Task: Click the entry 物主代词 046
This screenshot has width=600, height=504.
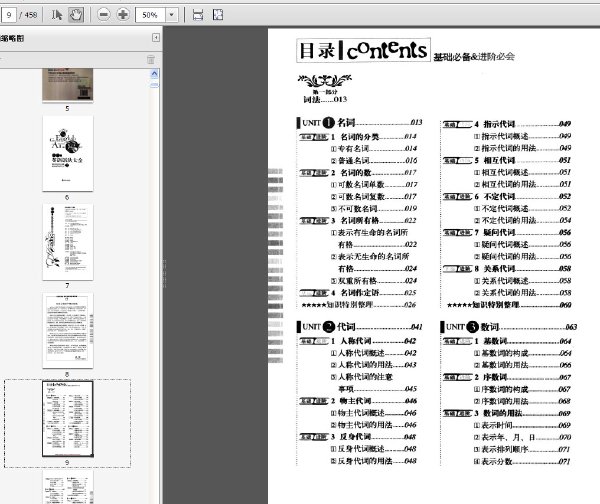Action: (x=358, y=401)
